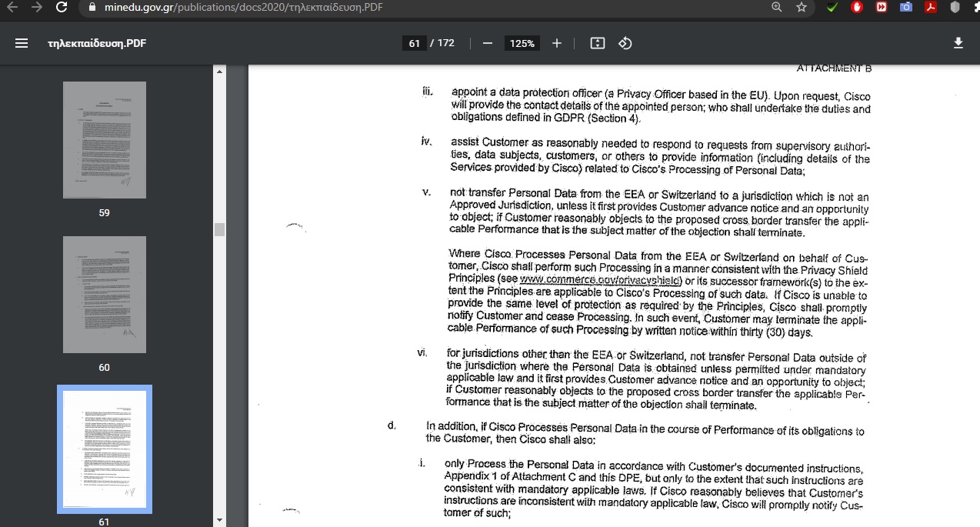Click list marker iv. in document
Image resolution: width=980 pixels, height=527 pixels.
click(x=426, y=142)
